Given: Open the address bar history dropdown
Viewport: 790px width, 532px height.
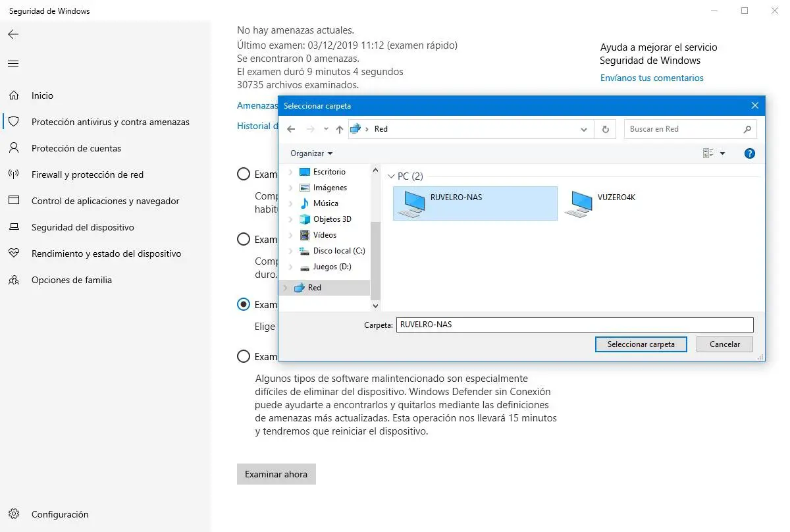Looking at the screenshot, I should (x=584, y=129).
